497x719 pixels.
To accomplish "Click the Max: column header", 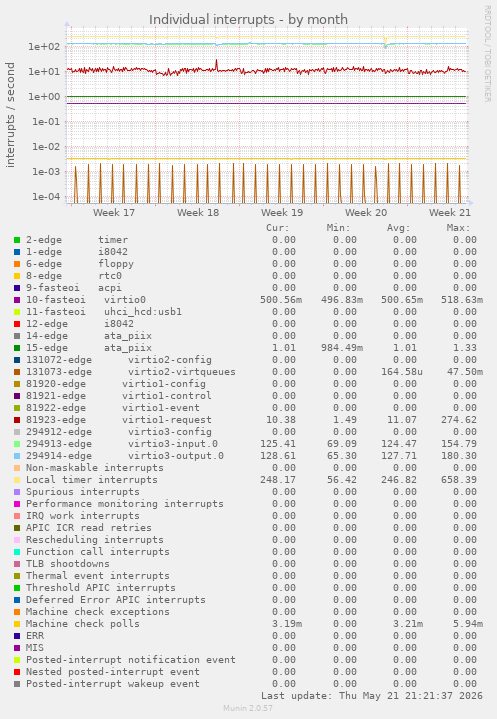I will (458, 228).
